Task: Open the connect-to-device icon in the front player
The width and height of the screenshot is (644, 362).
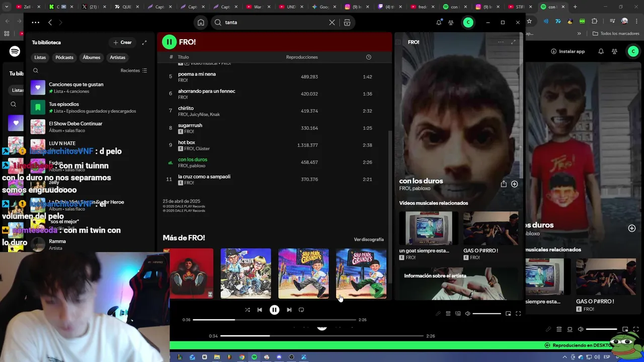Action: (458, 314)
